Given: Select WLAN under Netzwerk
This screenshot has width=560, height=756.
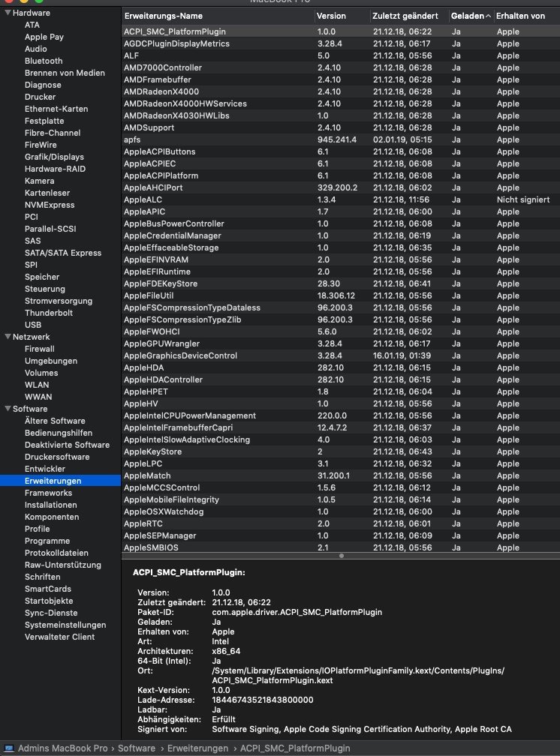Looking at the screenshot, I should (37, 385).
